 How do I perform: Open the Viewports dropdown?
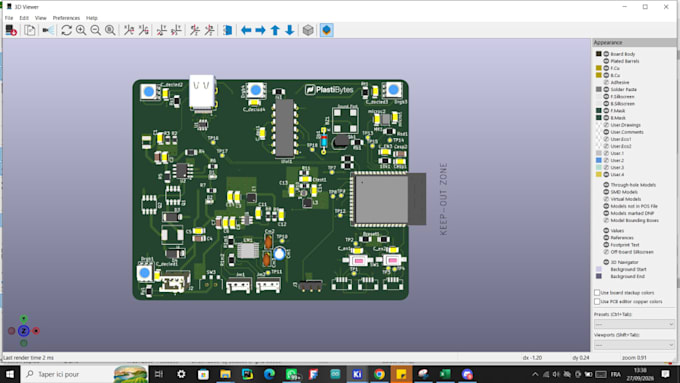pyautogui.click(x=634, y=345)
